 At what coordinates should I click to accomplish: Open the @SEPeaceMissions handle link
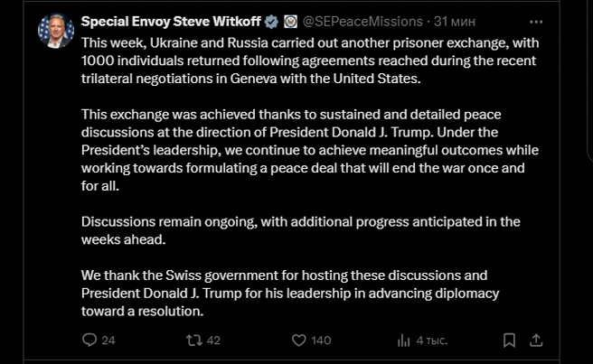click(361, 21)
